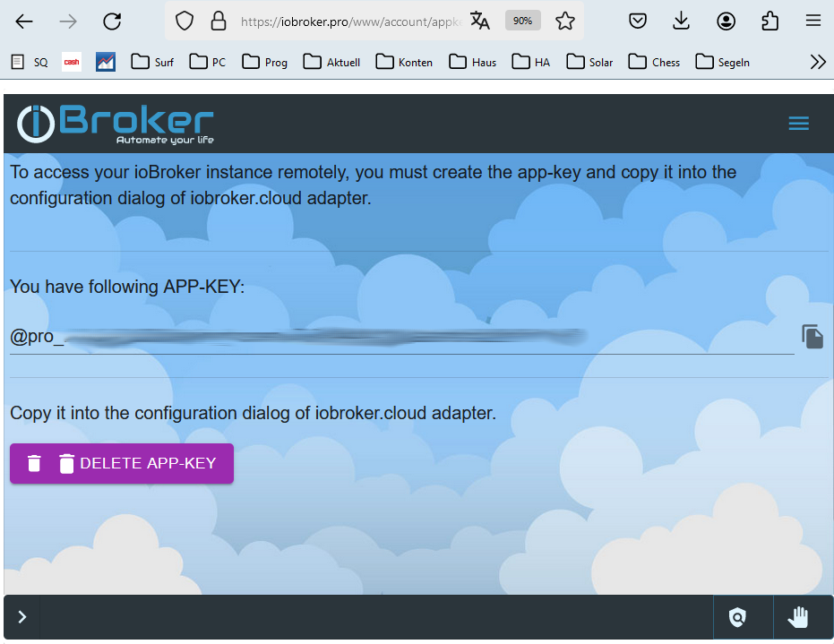Open the tracking protection shield icon
Image resolution: width=834 pixels, height=644 pixels.
click(x=184, y=21)
